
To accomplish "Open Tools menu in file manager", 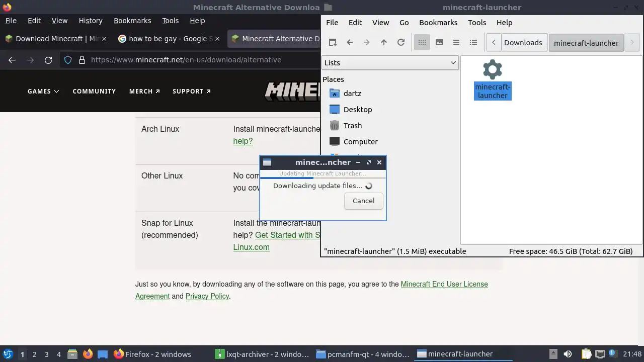I will pyautogui.click(x=477, y=22).
